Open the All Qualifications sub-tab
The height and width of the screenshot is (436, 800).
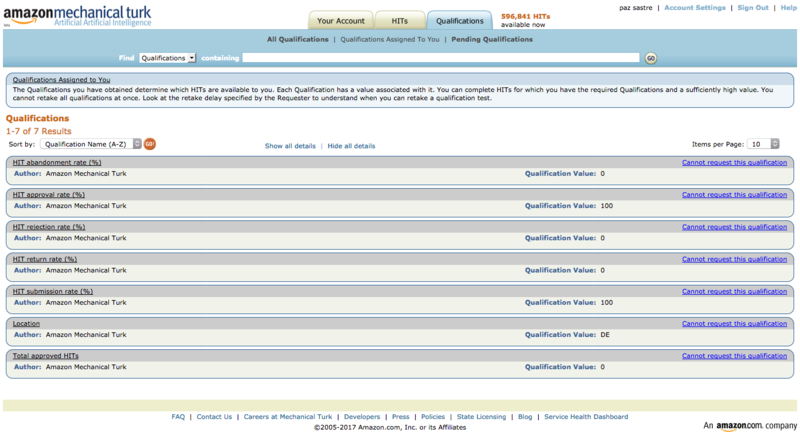[298, 39]
